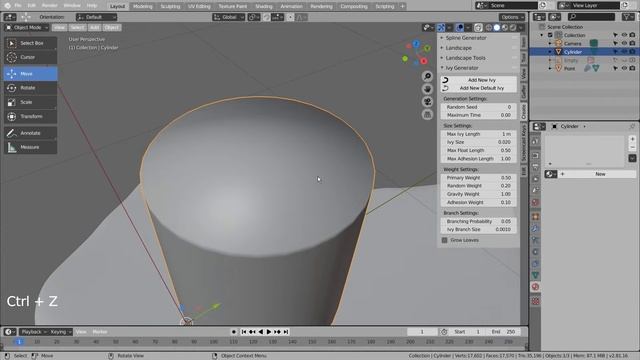Activate the Cursor tool
The image size is (640, 360).
(31, 58)
